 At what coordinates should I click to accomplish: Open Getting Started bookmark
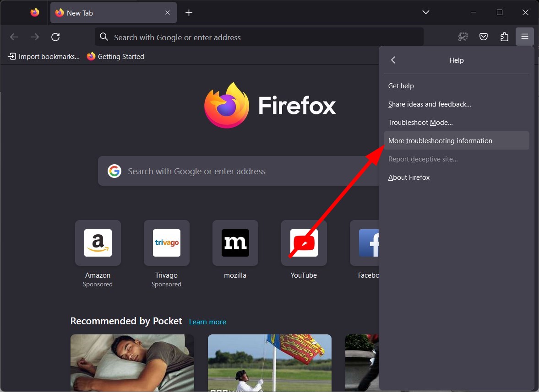115,56
